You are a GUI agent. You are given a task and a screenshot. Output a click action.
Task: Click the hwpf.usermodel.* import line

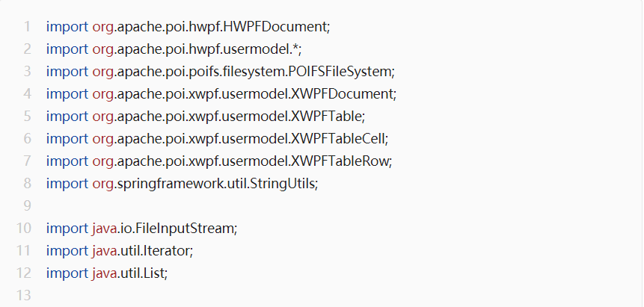click(174, 49)
